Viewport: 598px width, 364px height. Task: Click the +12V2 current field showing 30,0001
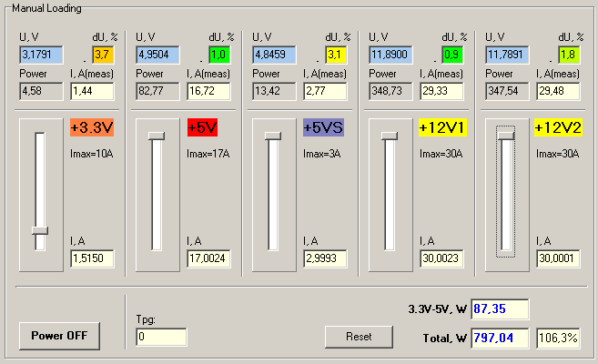tap(558, 259)
